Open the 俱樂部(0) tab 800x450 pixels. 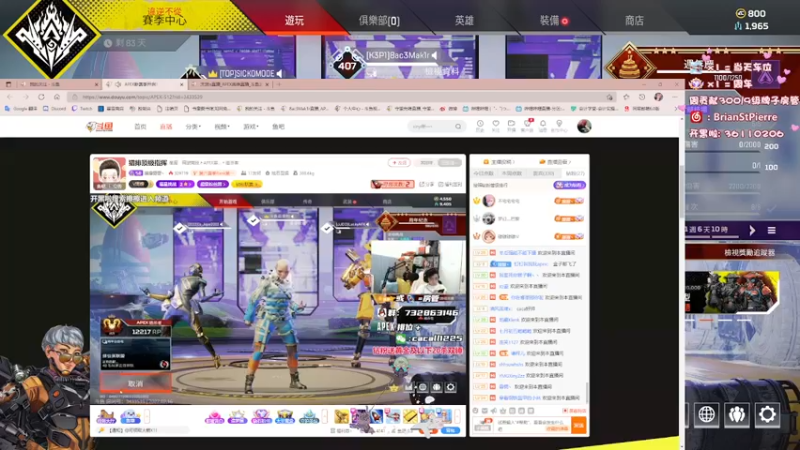[x=379, y=20]
